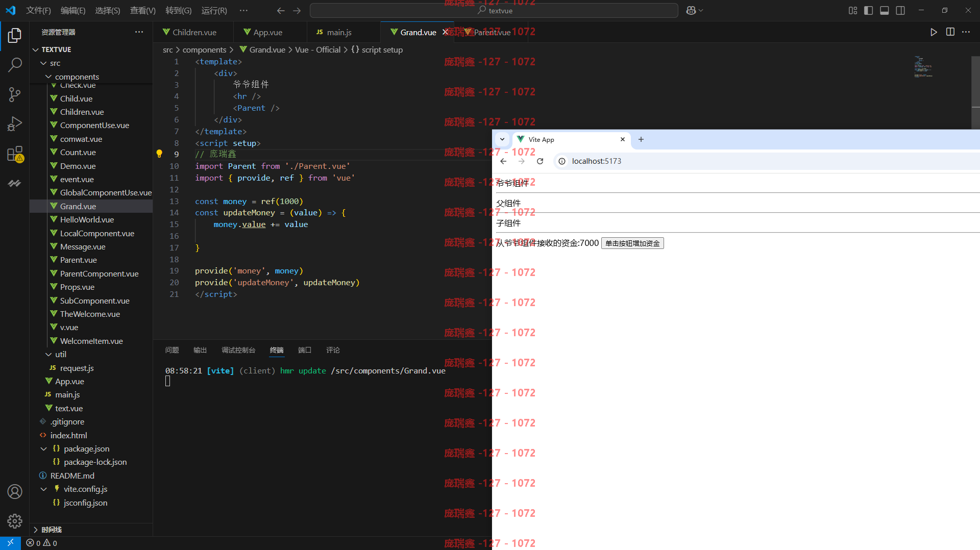
Task: Close the Vite App browser tab
Action: coord(623,139)
